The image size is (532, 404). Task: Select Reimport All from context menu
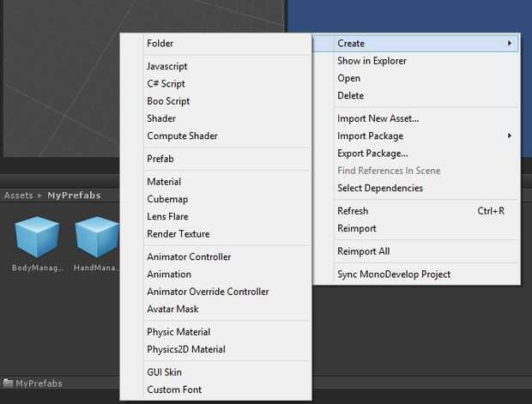pos(363,251)
